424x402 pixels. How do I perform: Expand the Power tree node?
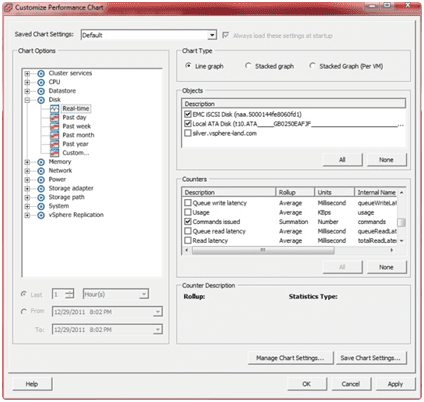tap(27, 180)
